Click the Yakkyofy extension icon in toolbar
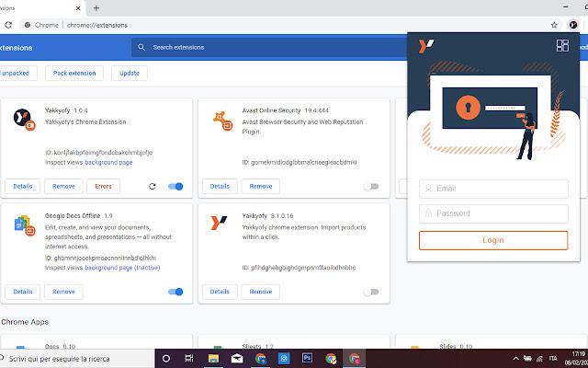Screen dimensions: 588x368 [571, 25]
